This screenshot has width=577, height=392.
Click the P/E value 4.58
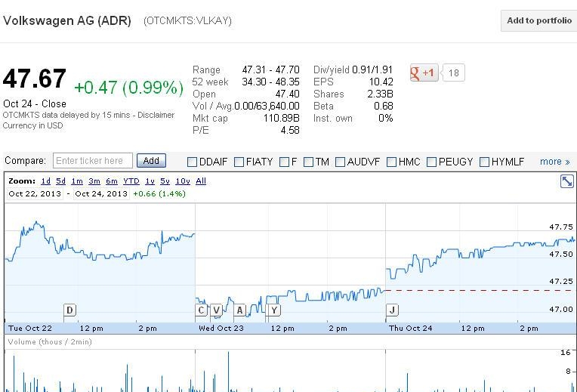(x=290, y=131)
